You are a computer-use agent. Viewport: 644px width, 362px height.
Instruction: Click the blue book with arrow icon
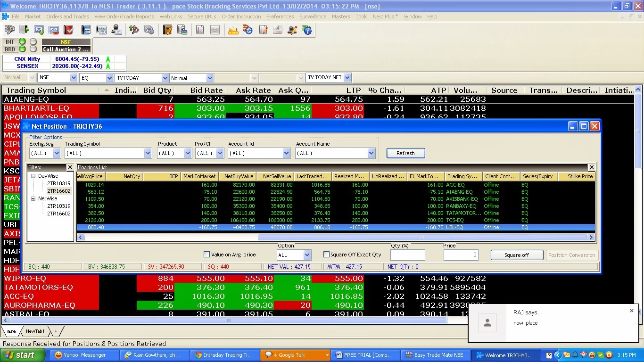pos(86,30)
